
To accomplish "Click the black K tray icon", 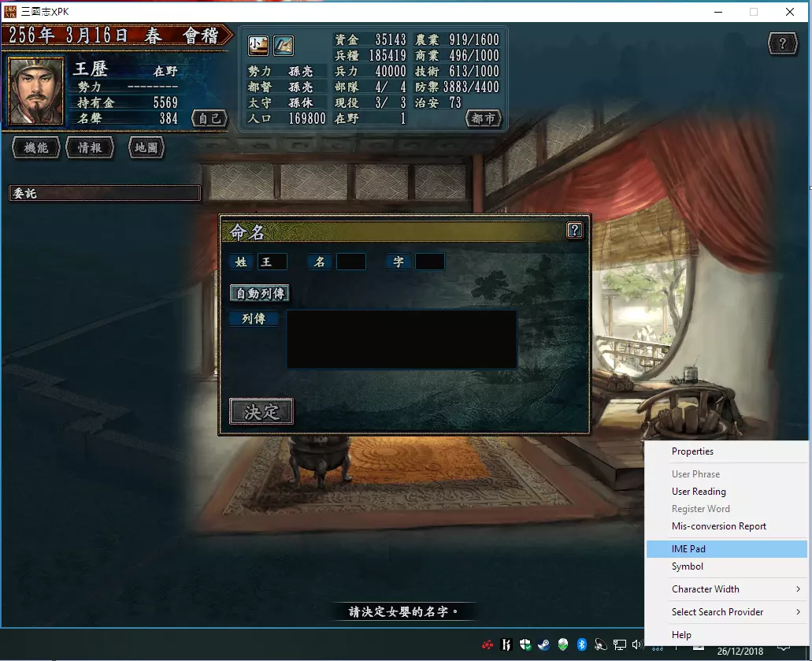I will [506, 644].
